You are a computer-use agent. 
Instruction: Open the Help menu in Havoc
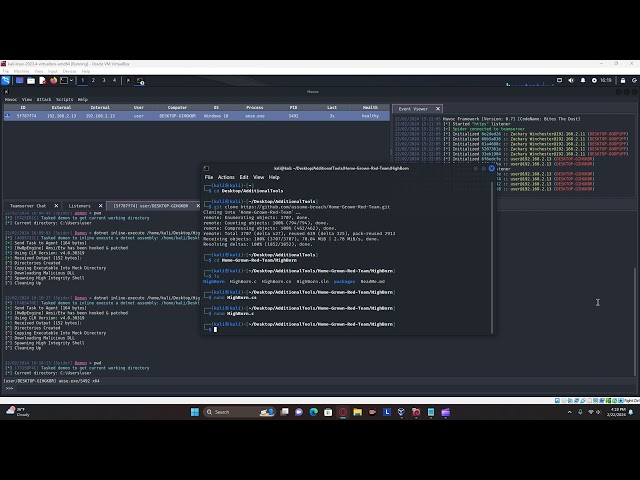(x=82, y=99)
